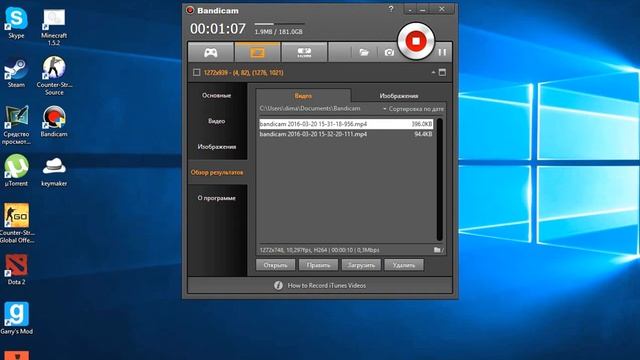This screenshot has width=640, height=360.
Task: Click the disk space progress bar
Action: (x=279, y=24)
